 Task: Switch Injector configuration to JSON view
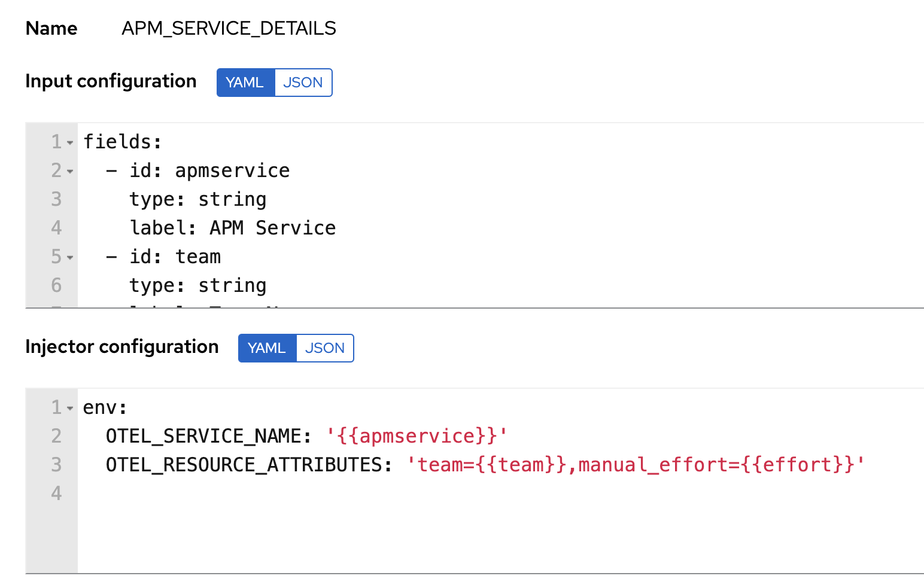coord(325,348)
